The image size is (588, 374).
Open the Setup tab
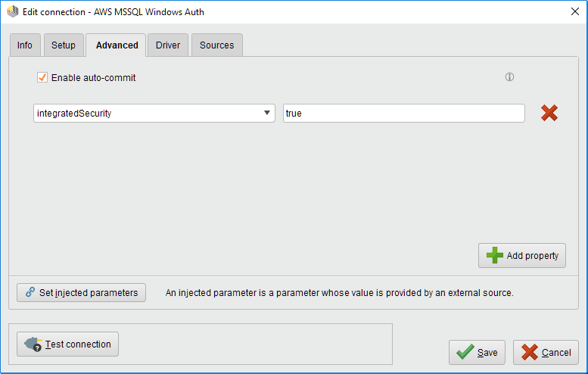click(64, 45)
